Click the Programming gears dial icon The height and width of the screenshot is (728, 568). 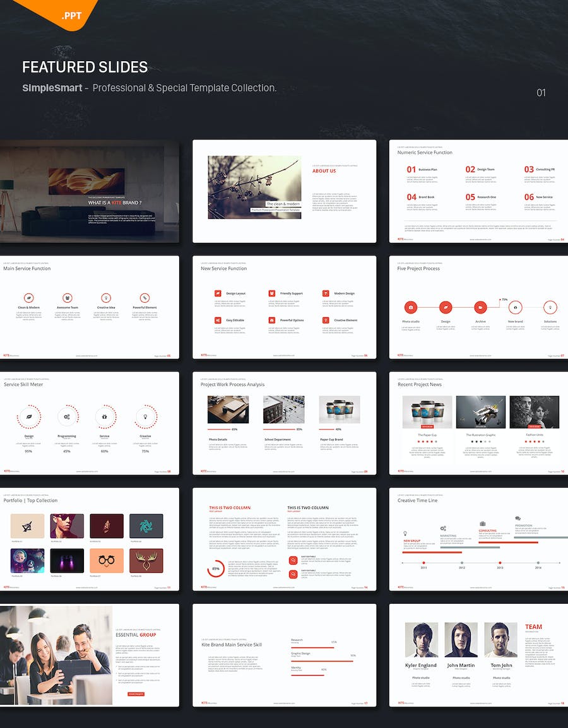coord(67,416)
